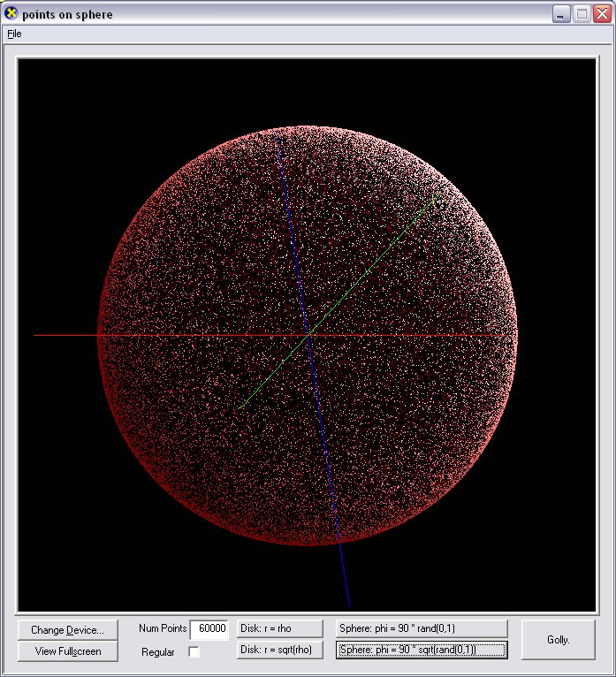Select the 'Disk: r = rho' distribution
This screenshot has width=616, height=677.
click(x=279, y=628)
